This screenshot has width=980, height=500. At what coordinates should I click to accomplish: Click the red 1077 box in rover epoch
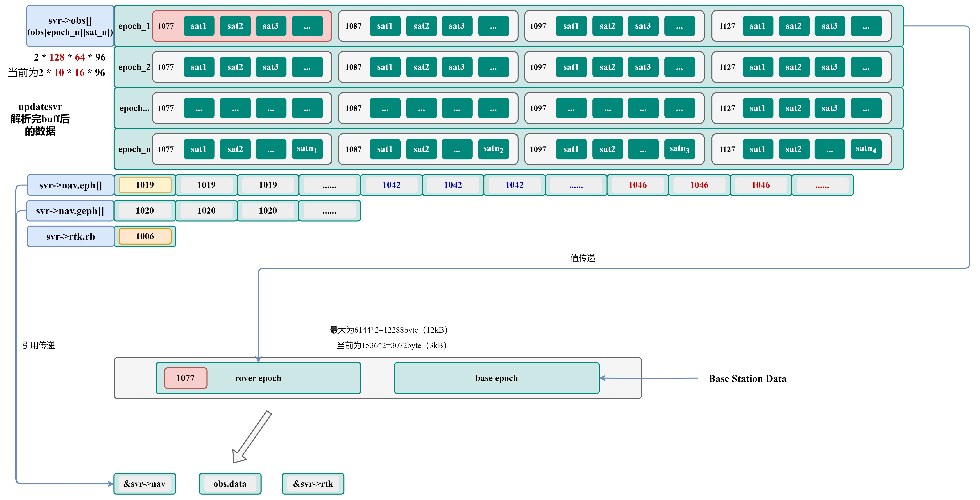[x=185, y=378]
